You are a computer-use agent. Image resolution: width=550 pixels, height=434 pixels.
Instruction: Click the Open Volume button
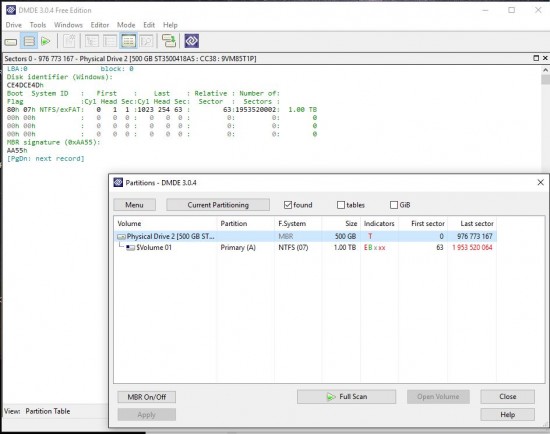tap(438, 396)
